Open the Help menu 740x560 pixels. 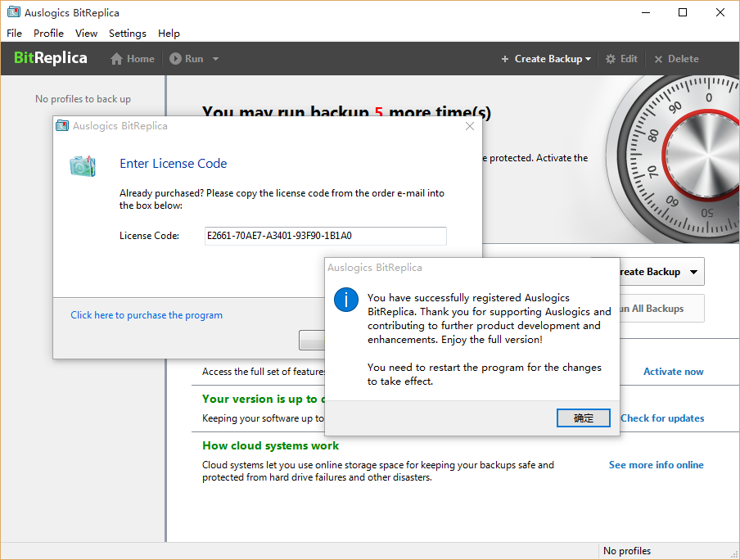pos(169,34)
